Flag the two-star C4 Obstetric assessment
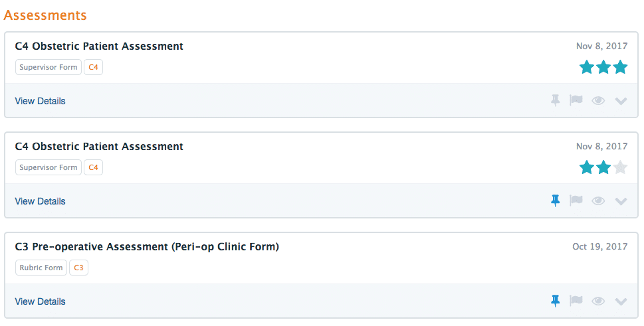This screenshot has height=326, width=644. click(576, 201)
